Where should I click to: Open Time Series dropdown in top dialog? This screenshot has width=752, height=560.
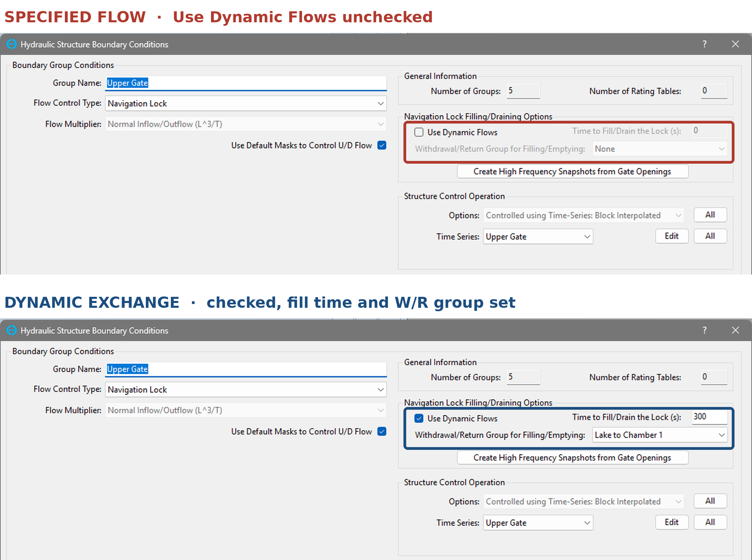(538, 236)
